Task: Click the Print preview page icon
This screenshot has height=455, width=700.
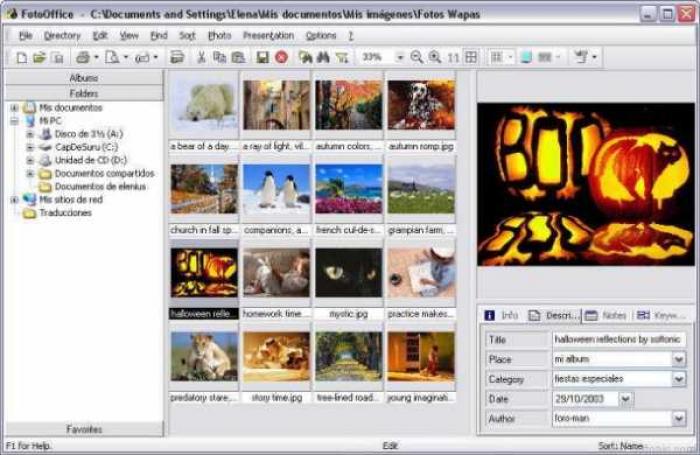Action: pos(112,58)
